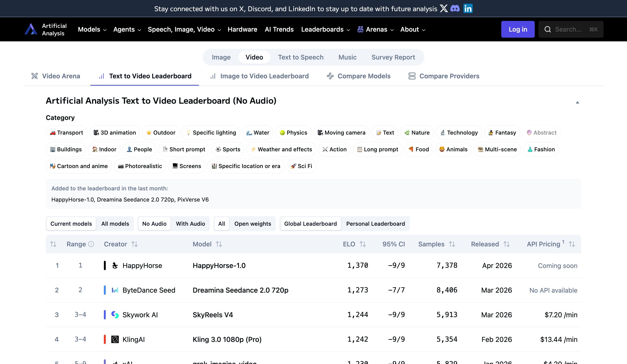Select the All models toggle
627x364 pixels.
pos(115,224)
